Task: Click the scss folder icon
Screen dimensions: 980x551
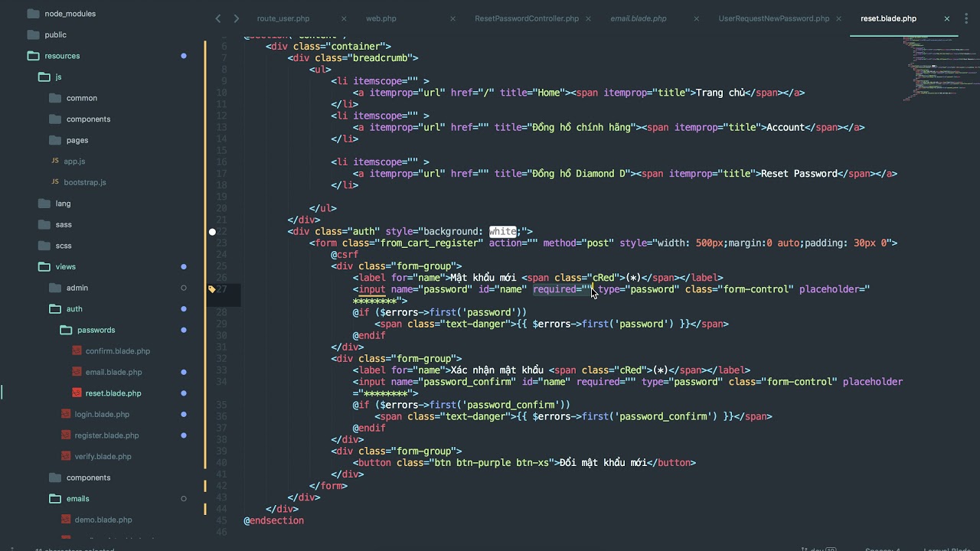Action: (x=44, y=246)
